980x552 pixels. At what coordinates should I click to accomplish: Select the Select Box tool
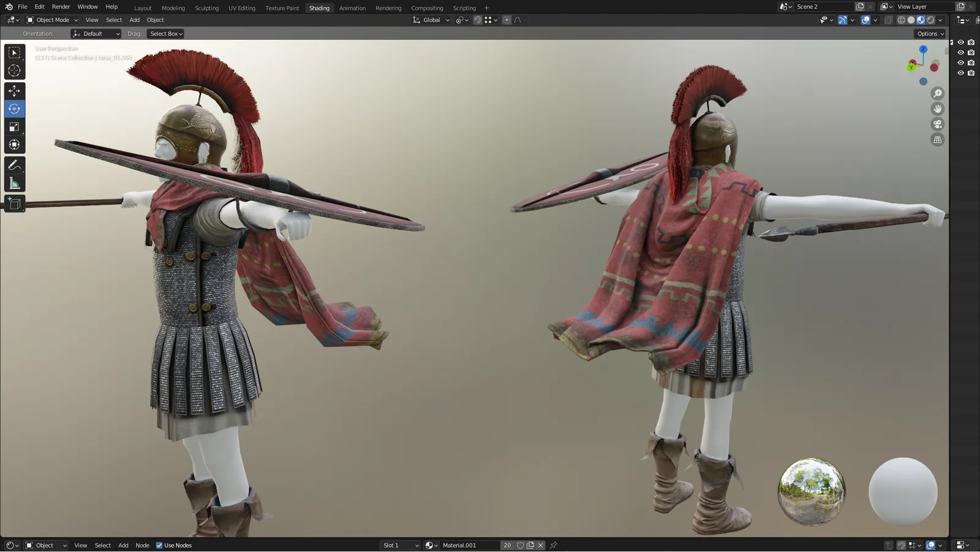[x=14, y=53]
